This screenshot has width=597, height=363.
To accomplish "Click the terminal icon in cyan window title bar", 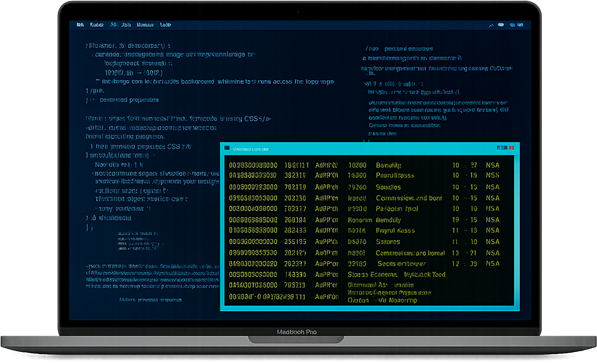I will [x=227, y=148].
